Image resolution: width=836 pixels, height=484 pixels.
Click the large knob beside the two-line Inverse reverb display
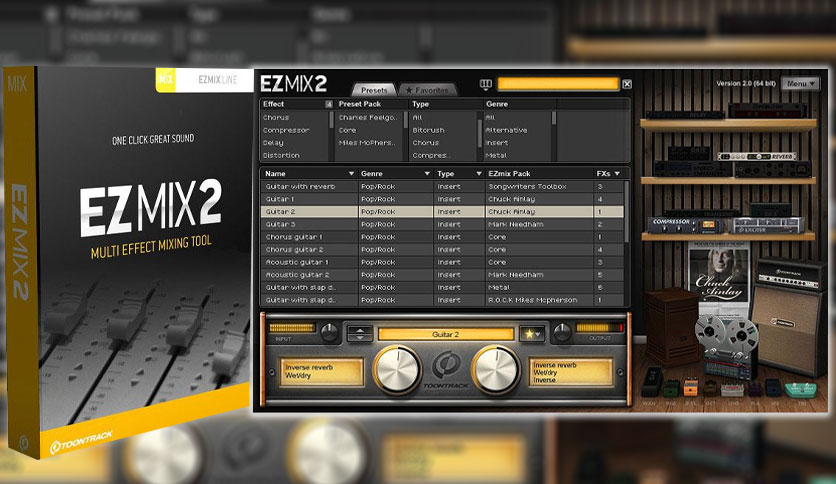click(x=397, y=369)
